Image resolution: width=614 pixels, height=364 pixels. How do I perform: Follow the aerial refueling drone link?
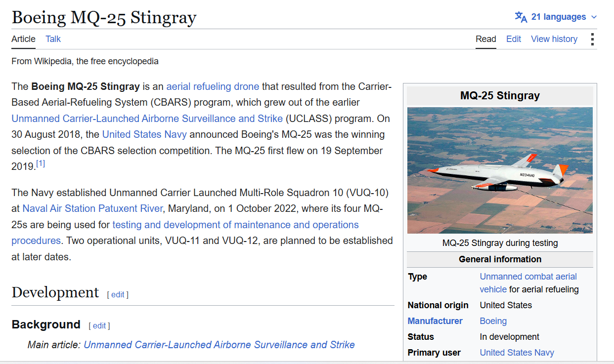[213, 86]
